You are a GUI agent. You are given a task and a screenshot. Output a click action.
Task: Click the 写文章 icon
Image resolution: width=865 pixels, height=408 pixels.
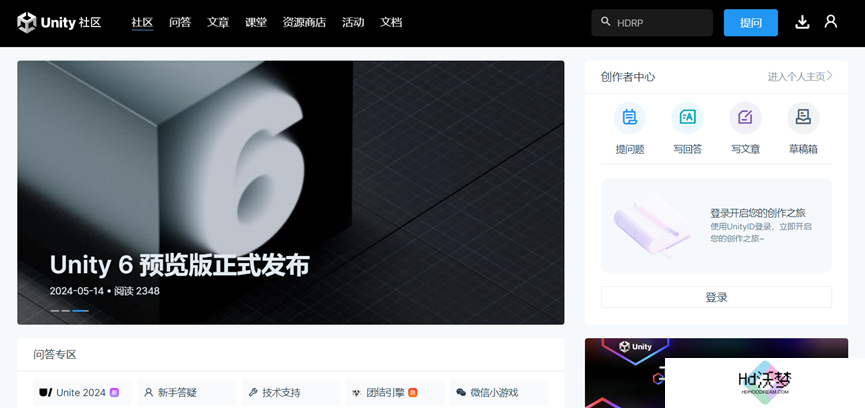pyautogui.click(x=745, y=117)
